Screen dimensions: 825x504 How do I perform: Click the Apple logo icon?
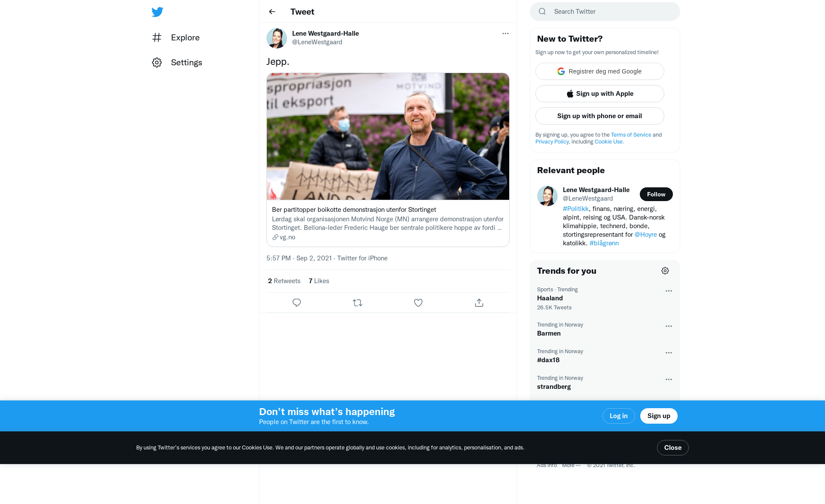click(570, 94)
